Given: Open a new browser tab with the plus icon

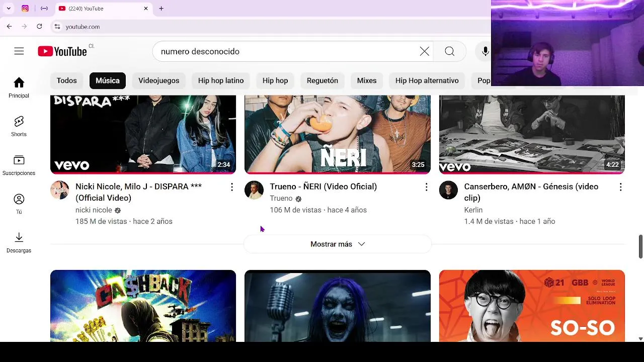Looking at the screenshot, I should coord(161,9).
